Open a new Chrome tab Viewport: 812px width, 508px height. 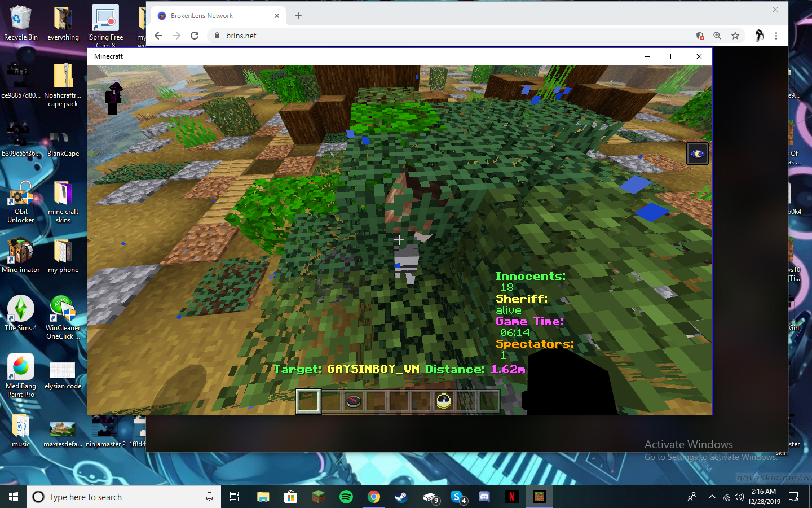pos(298,16)
